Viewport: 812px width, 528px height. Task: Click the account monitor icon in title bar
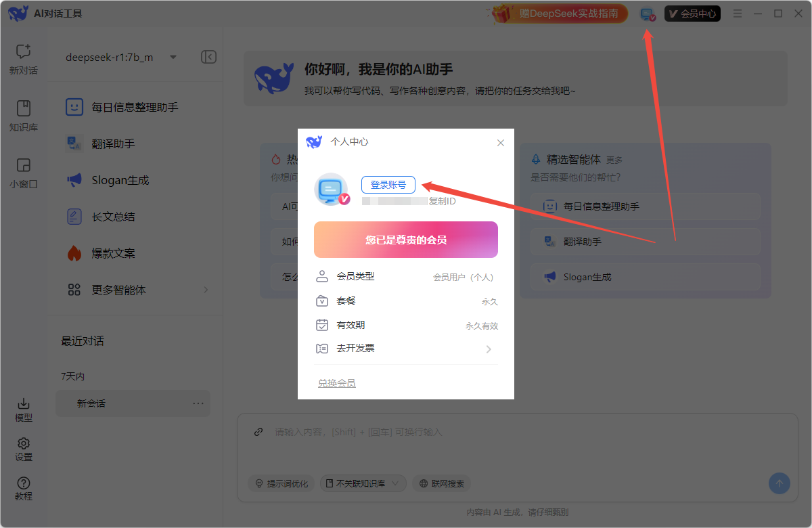tap(648, 14)
